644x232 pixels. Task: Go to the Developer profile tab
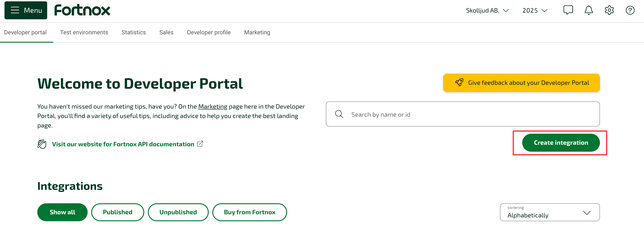(x=209, y=33)
